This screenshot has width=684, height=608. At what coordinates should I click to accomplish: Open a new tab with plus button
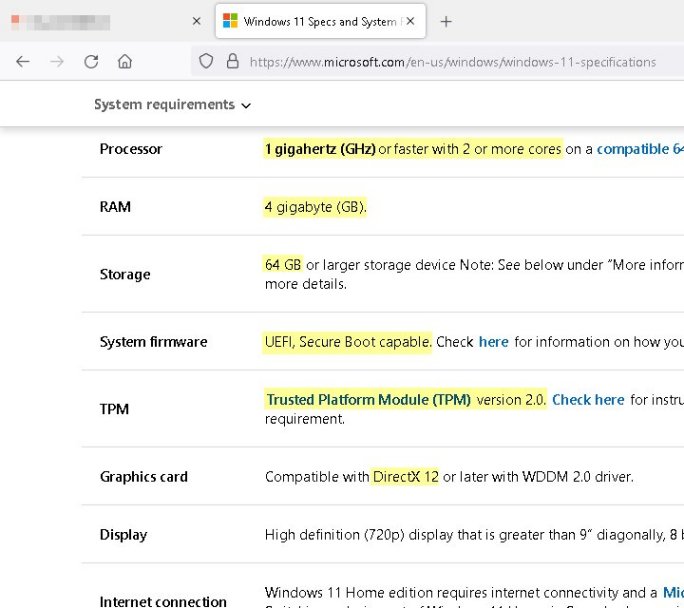pos(446,21)
